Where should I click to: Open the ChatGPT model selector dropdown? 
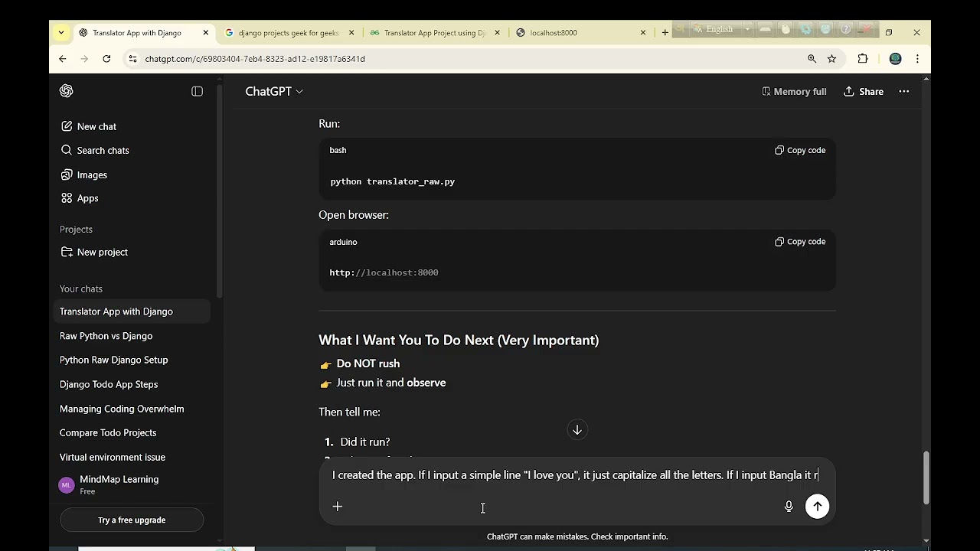(x=274, y=91)
